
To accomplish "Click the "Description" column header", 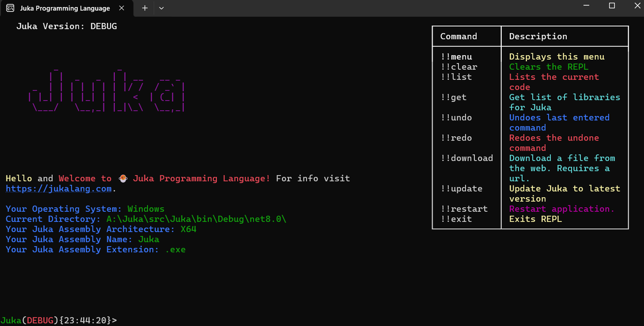I will tap(538, 36).
